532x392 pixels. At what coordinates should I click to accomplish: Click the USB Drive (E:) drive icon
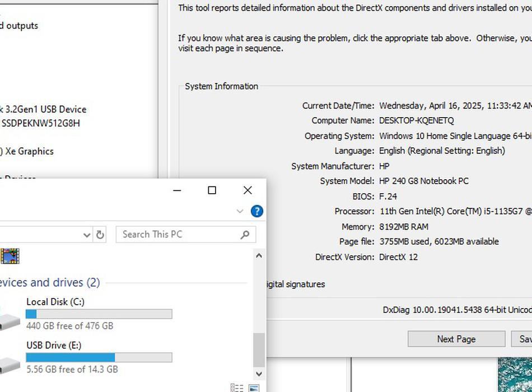(x=10, y=365)
